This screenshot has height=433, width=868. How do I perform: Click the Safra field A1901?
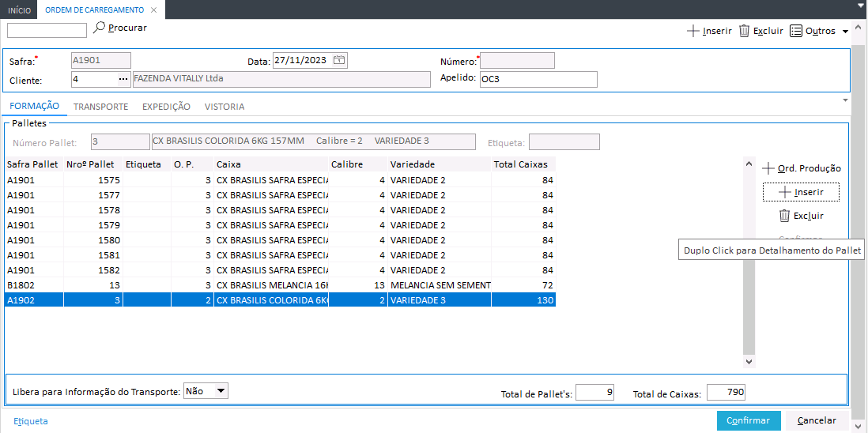(101, 60)
